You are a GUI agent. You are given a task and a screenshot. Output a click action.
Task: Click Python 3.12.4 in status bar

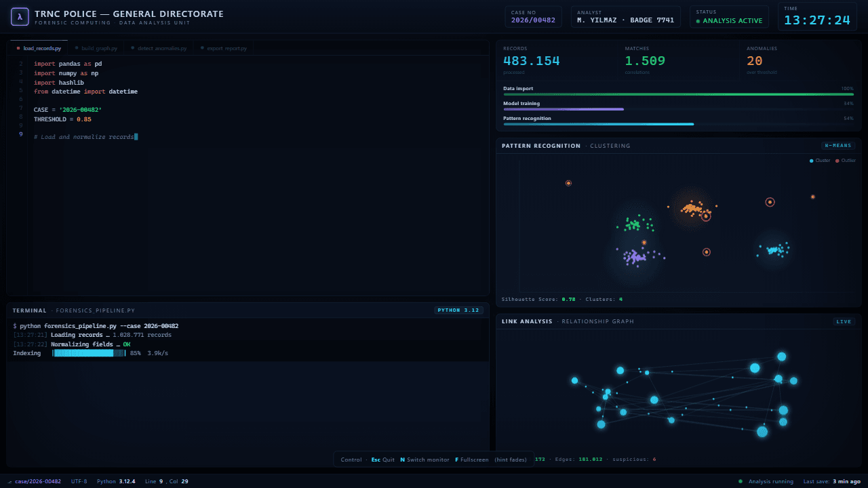[x=116, y=481]
